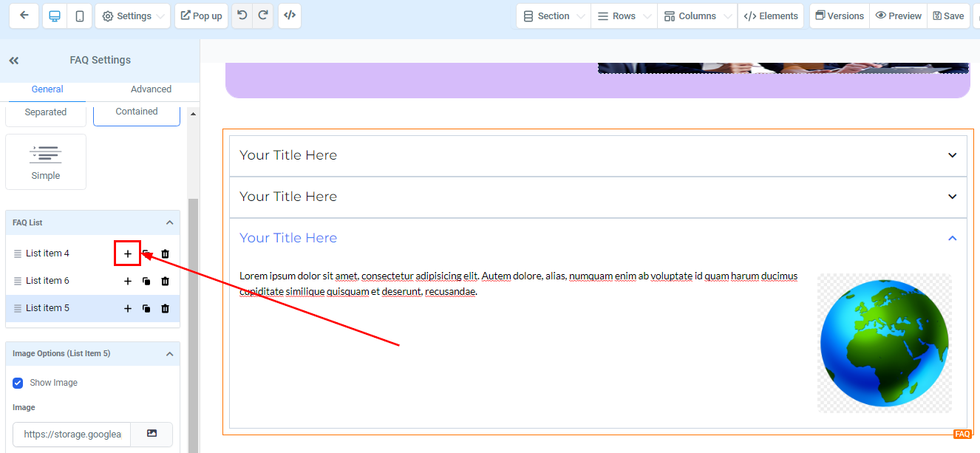
Task: Select the Simple layout option
Action: click(46, 162)
